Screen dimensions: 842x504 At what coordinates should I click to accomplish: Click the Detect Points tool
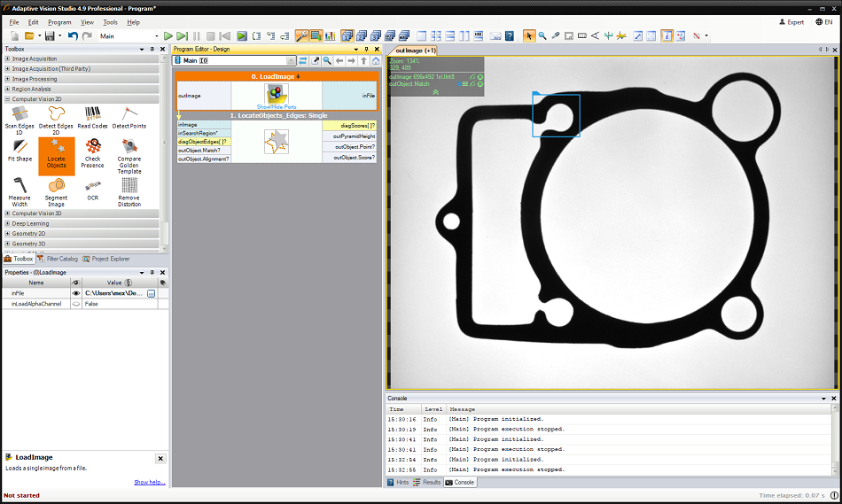(129, 116)
